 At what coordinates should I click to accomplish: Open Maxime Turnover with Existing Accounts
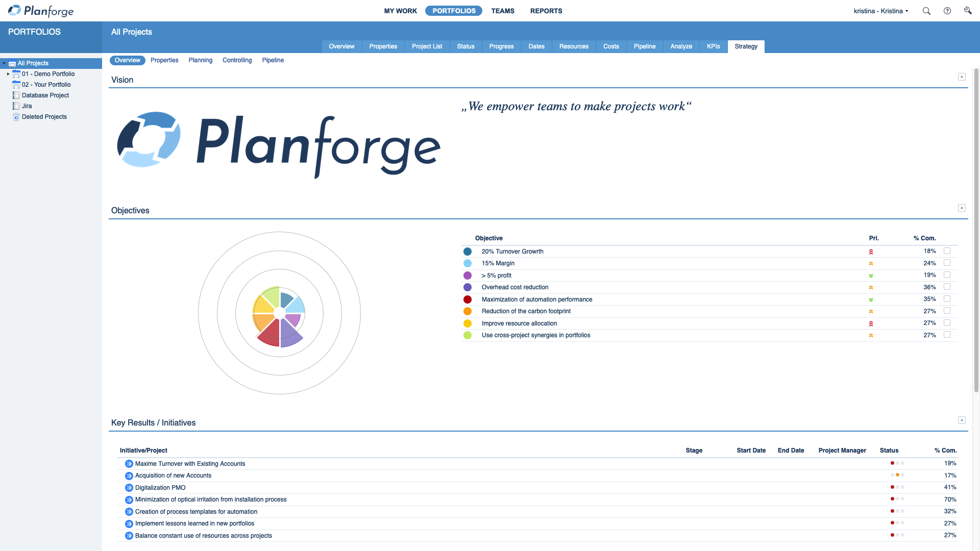pyautogui.click(x=189, y=463)
